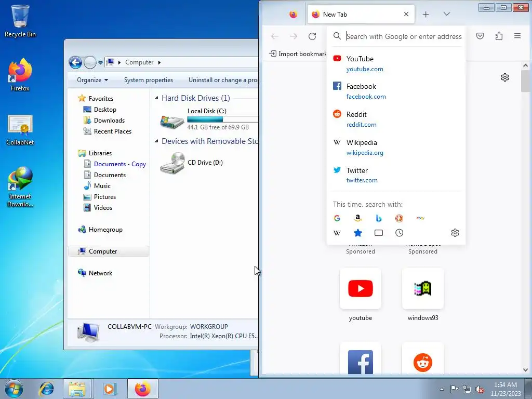Choose Facebook suggestion in dropdown
This screenshot has width=532, height=399.
click(x=396, y=91)
